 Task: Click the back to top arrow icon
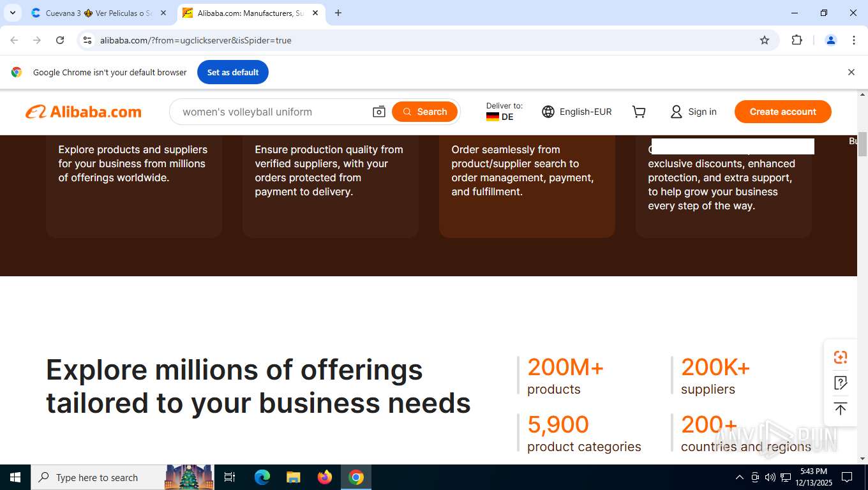841,409
